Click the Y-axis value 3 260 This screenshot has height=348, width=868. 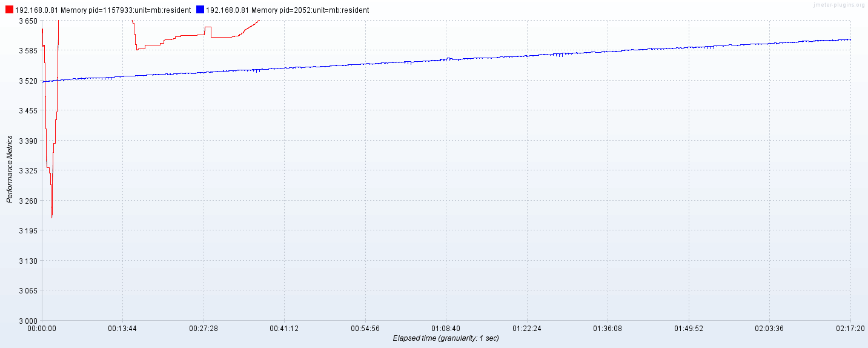28,201
